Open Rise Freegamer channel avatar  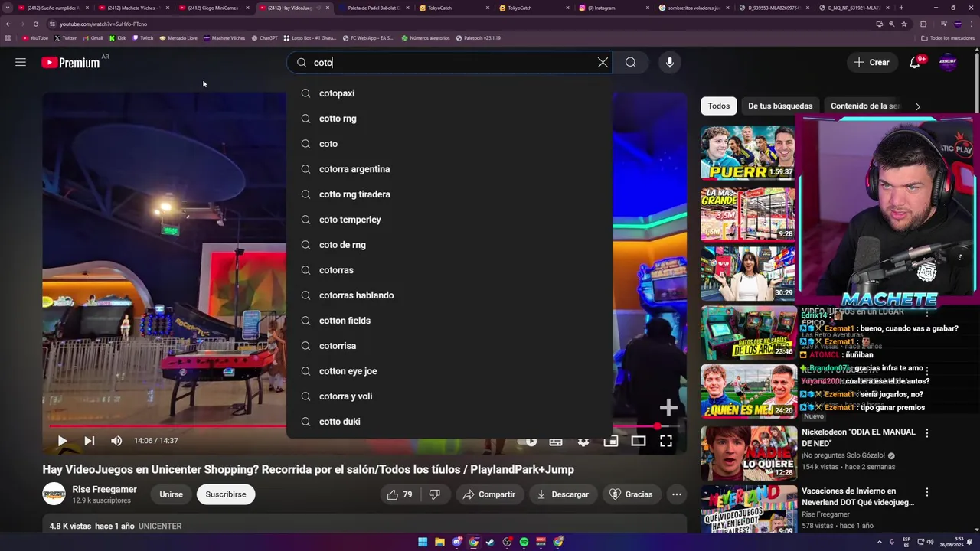(54, 494)
